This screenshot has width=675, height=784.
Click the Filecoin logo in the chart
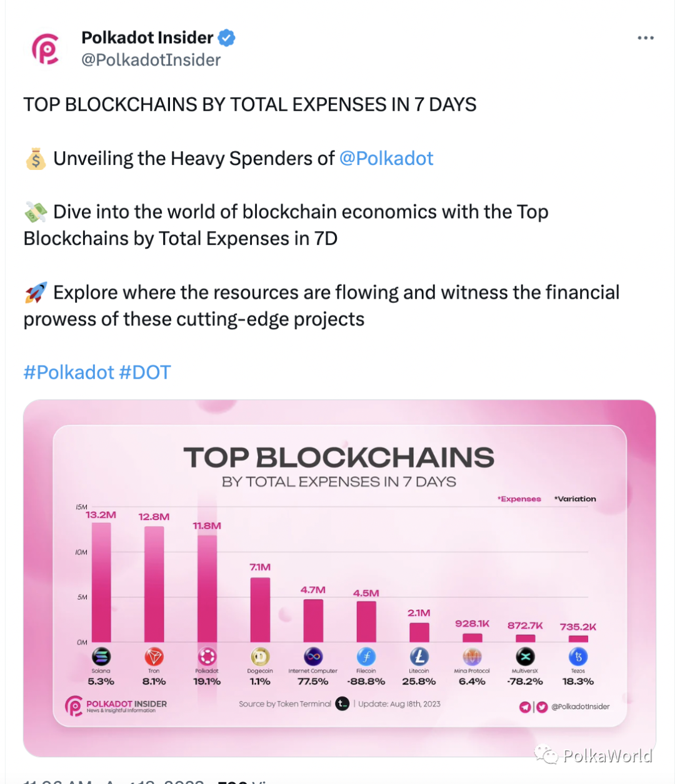[x=366, y=657]
